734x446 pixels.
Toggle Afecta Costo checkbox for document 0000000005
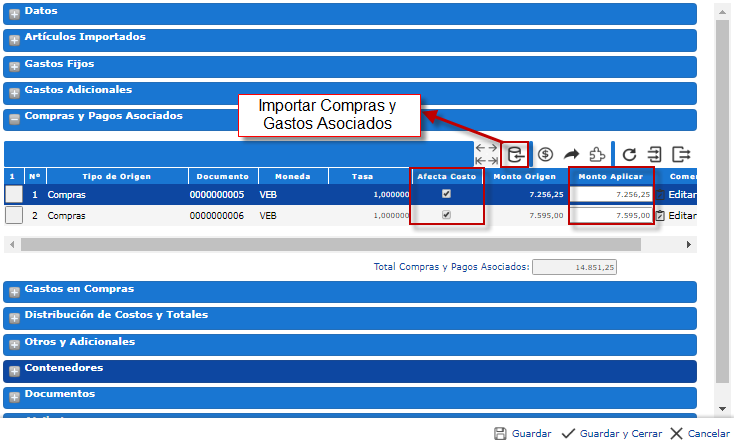(446, 194)
